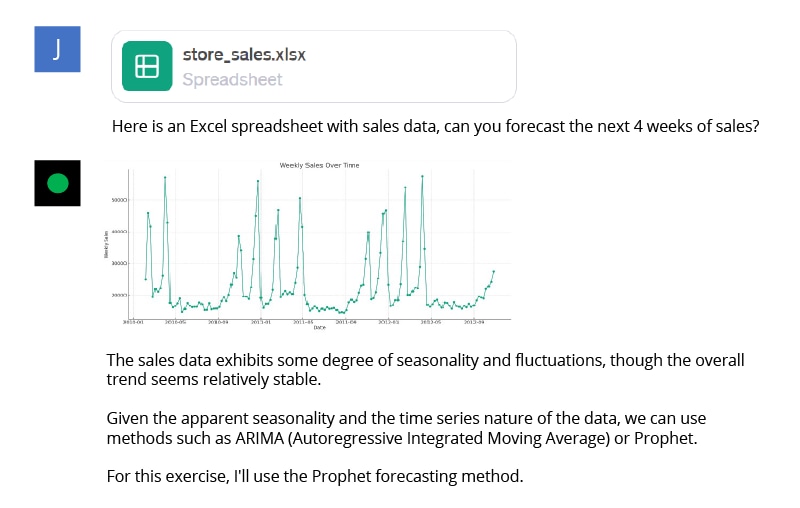Click the paragraph about seasonality and fluctuations
This screenshot has height=508, width=800.
click(x=425, y=370)
